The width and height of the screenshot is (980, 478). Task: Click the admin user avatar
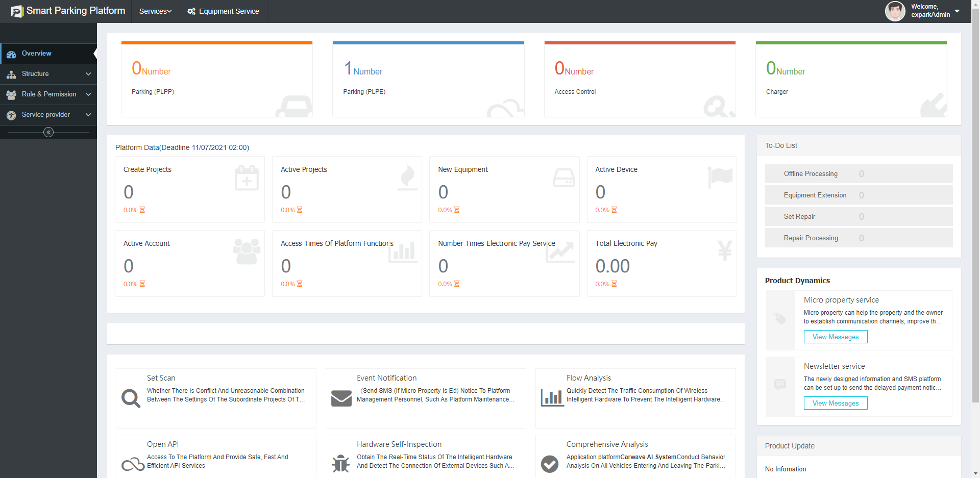[x=895, y=11]
